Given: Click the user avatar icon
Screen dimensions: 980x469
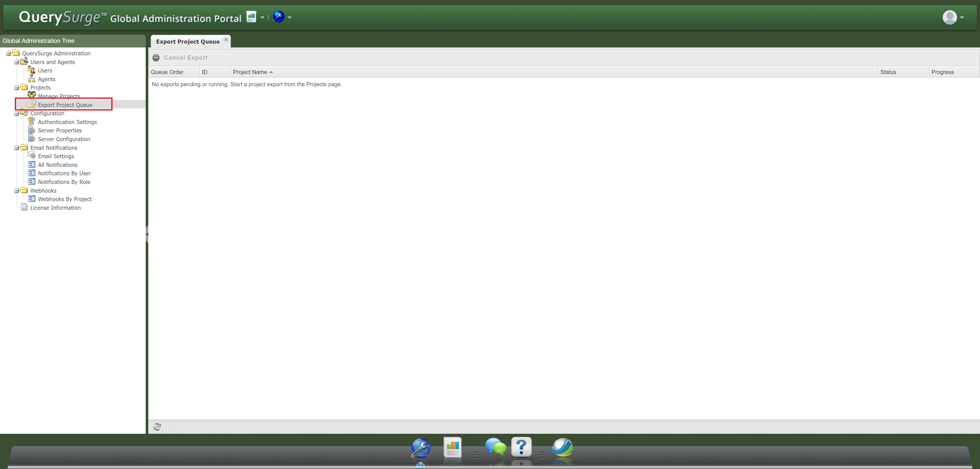Looking at the screenshot, I should click(950, 17).
